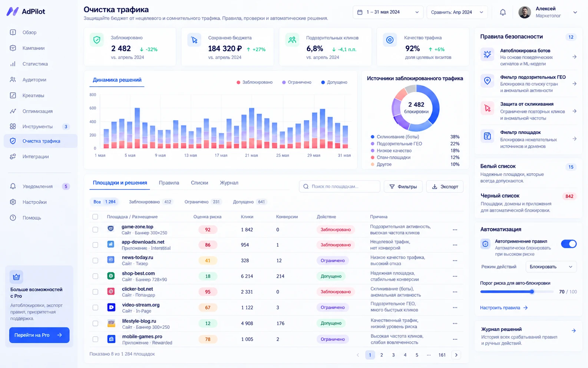This screenshot has height=368, width=588.
Task: Focus the Поиск по площадкам search field
Action: click(340, 187)
